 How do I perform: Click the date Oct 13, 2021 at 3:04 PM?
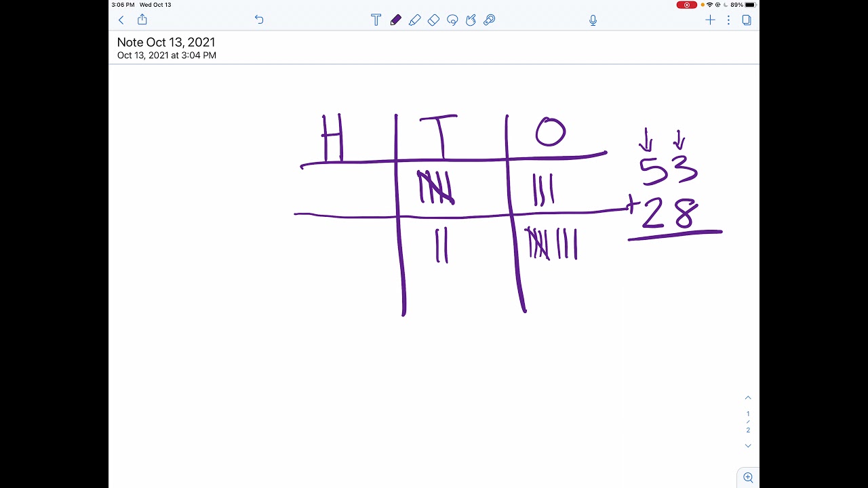(x=167, y=56)
